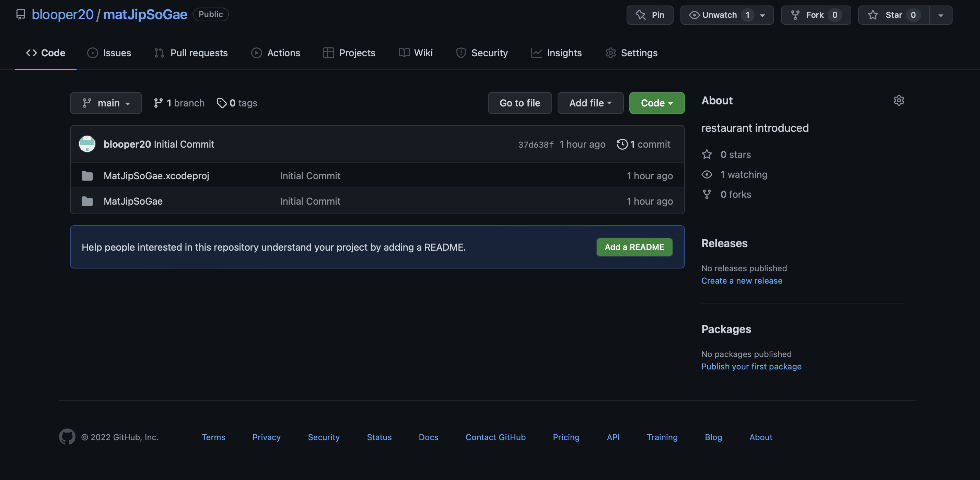
Task: Open the blooper20 owner profile link
Action: (x=62, y=14)
